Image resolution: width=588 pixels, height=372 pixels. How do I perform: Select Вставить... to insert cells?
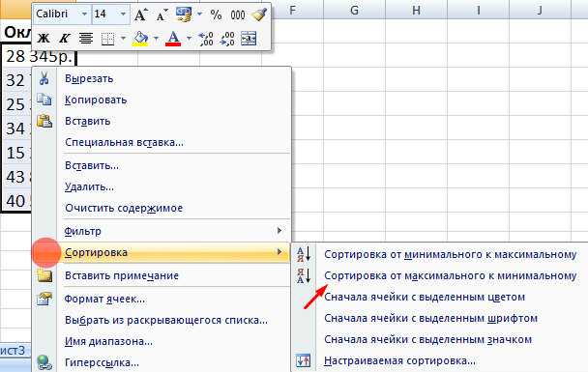tap(162, 165)
